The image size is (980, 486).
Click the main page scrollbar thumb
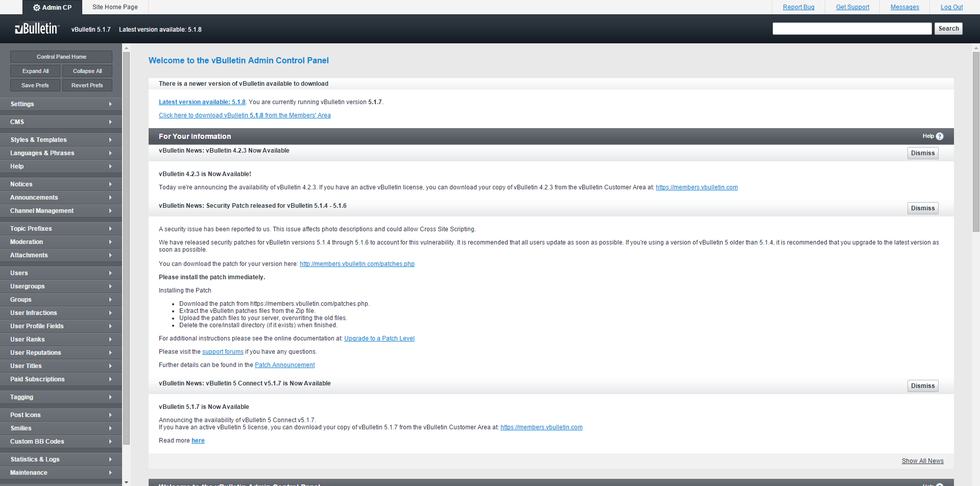click(976, 141)
